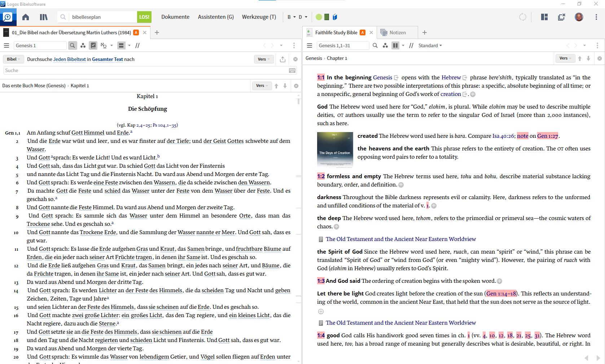Click the green LOS! button
This screenshot has height=364, width=605.
pos(144,17)
